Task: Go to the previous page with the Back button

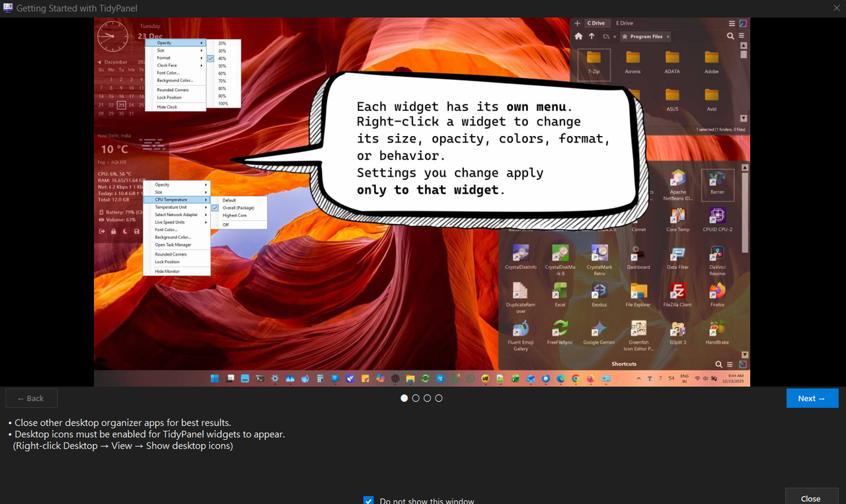Action: tap(31, 398)
